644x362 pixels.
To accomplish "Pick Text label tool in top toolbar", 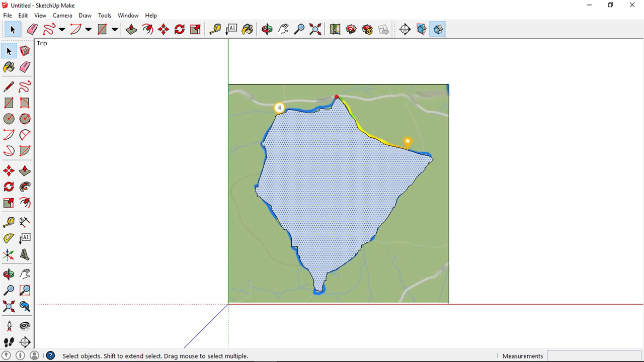I will (231, 29).
